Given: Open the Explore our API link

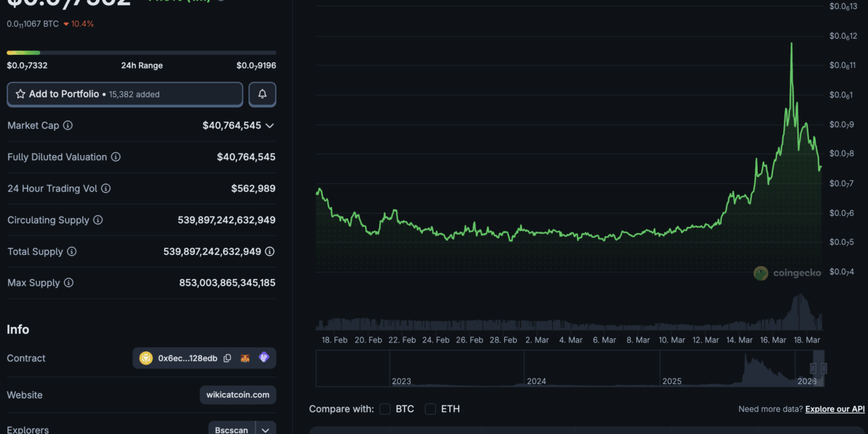Looking at the screenshot, I should pyautogui.click(x=835, y=409).
